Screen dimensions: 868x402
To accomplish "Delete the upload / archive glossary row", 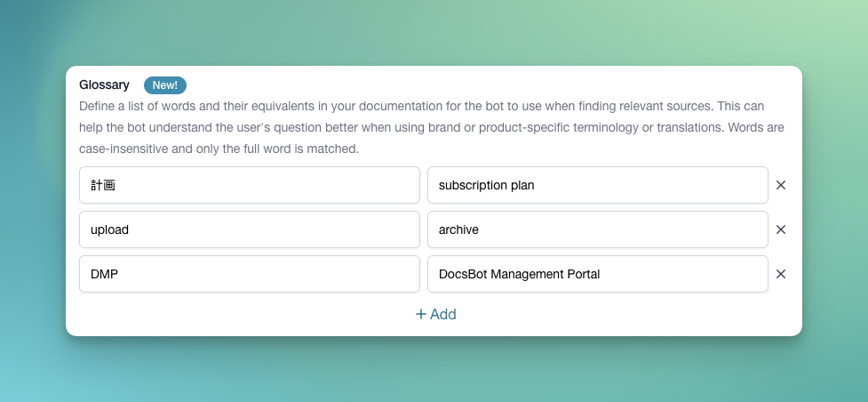I will click(x=781, y=229).
